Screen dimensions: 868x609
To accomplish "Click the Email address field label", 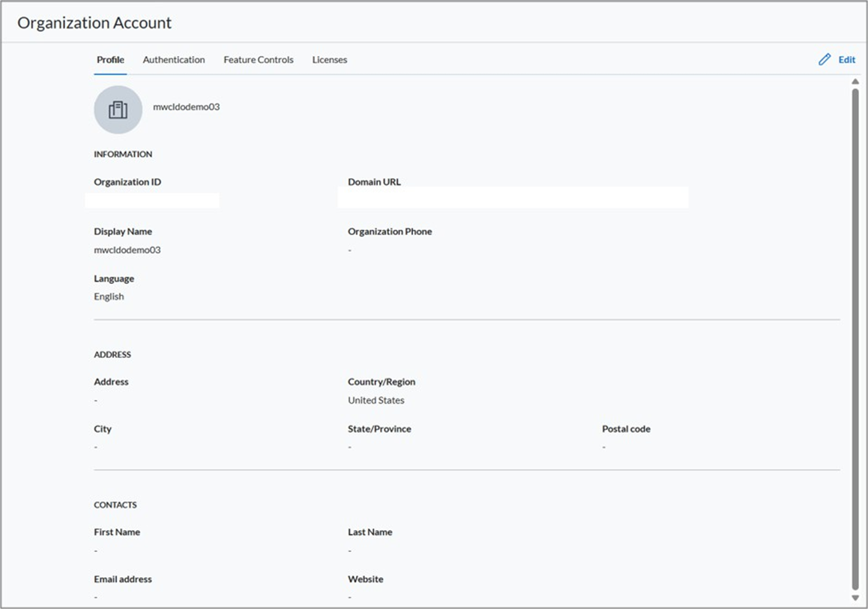I will click(x=123, y=579).
